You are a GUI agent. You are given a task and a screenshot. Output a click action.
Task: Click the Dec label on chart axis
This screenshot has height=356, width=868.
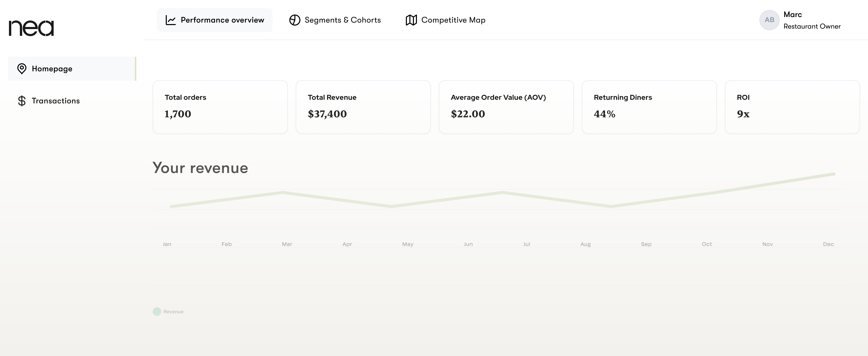828,244
